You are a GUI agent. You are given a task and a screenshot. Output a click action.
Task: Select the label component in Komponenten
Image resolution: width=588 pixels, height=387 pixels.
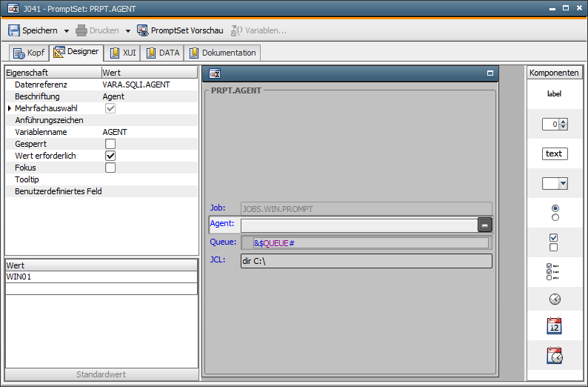(554, 94)
